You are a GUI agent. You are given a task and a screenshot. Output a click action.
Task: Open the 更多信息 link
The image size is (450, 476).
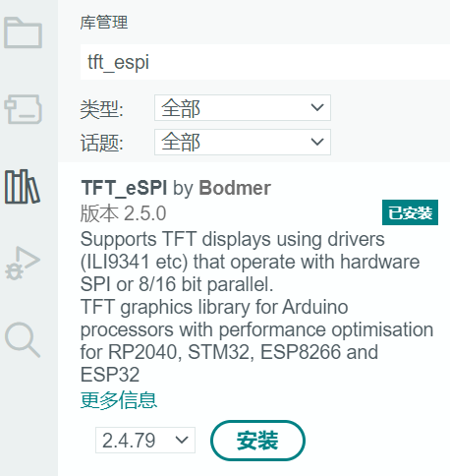[119, 400]
